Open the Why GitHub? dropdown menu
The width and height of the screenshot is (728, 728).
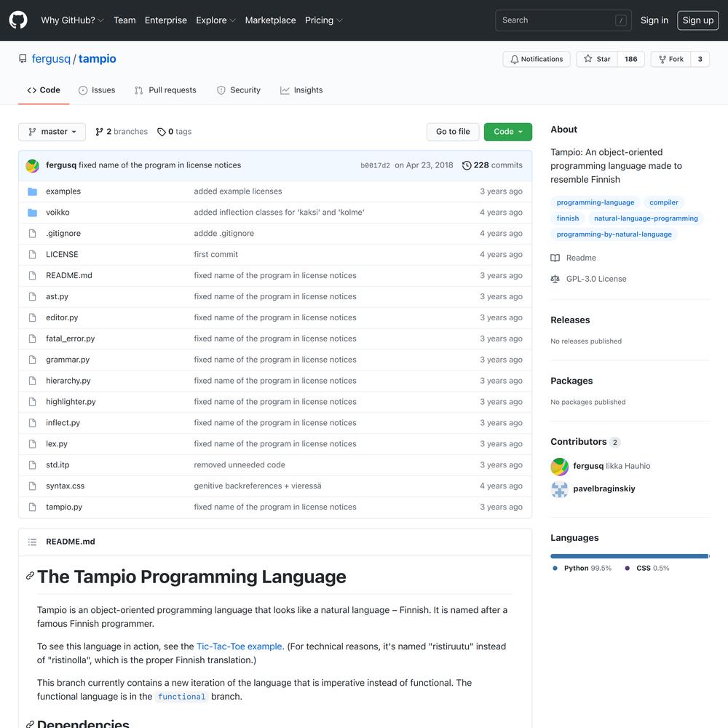72,20
